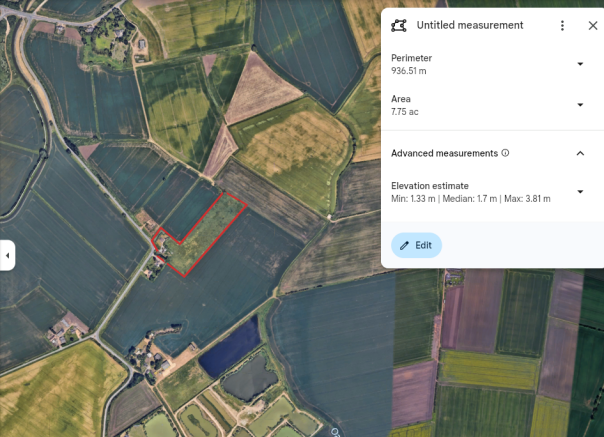Click the Advanced measurements label
This screenshot has width=604, height=437.
[x=444, y=153]
